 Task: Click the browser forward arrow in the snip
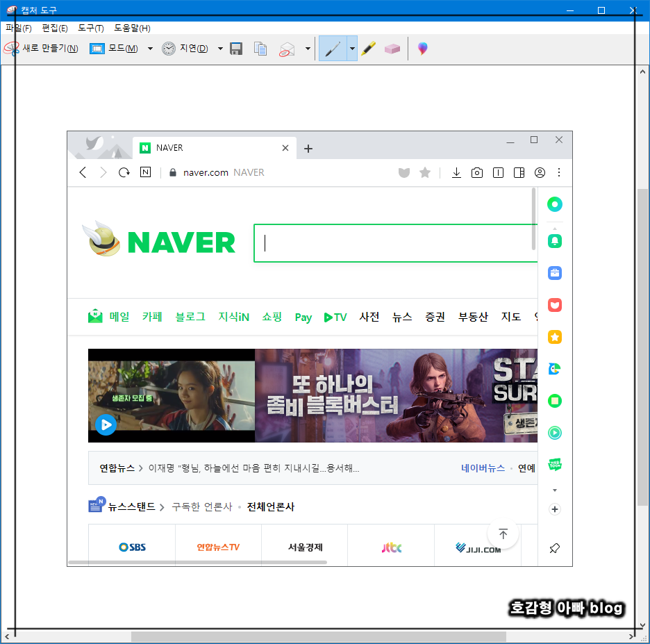(x=103, y=172)
